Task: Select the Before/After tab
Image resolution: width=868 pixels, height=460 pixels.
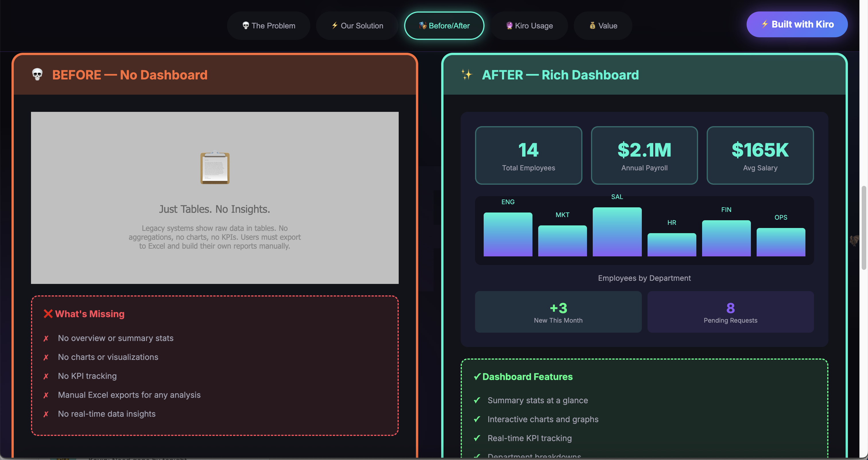Action: pos(444,26)
